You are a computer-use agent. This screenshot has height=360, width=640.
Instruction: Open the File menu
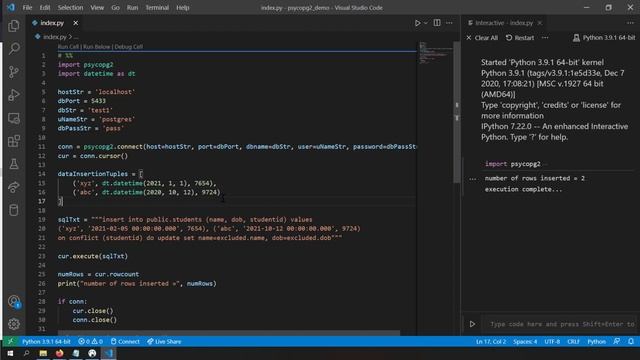27,7
